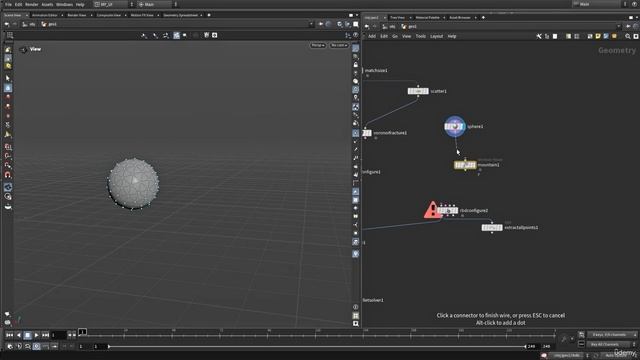Open network editor Add menu
This screenshot has height=360, width=640.
[372, 36]
